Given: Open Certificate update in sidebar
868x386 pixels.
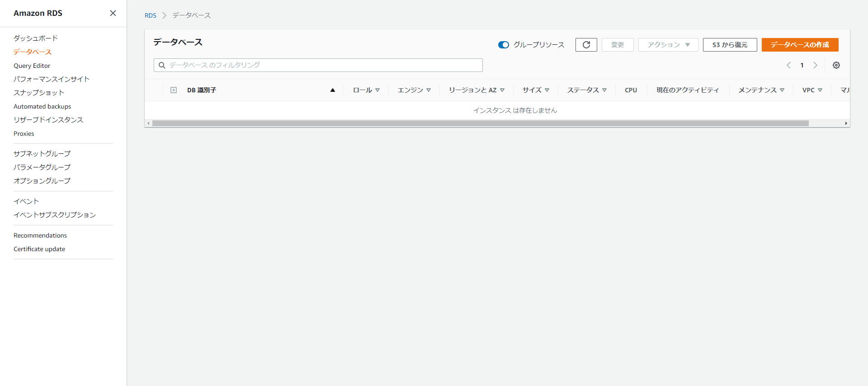Looking at the screenshot, I should pyautogui.click(x=39, y=249).
